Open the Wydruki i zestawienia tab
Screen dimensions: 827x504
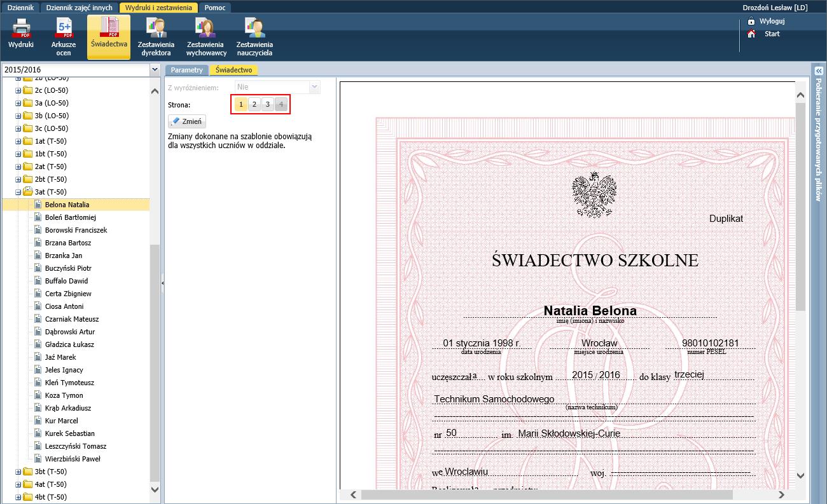[x=158, y=8]
